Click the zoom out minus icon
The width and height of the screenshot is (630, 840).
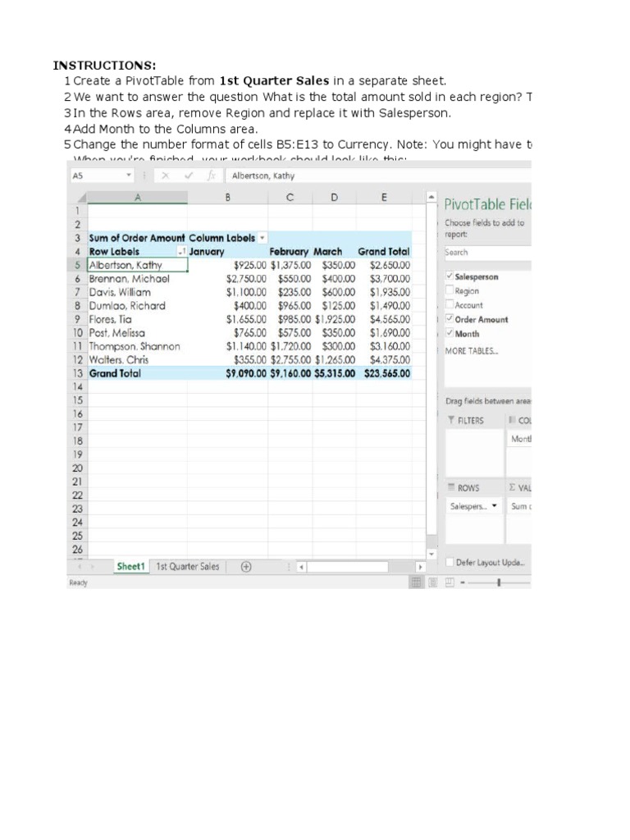(463, 582)
